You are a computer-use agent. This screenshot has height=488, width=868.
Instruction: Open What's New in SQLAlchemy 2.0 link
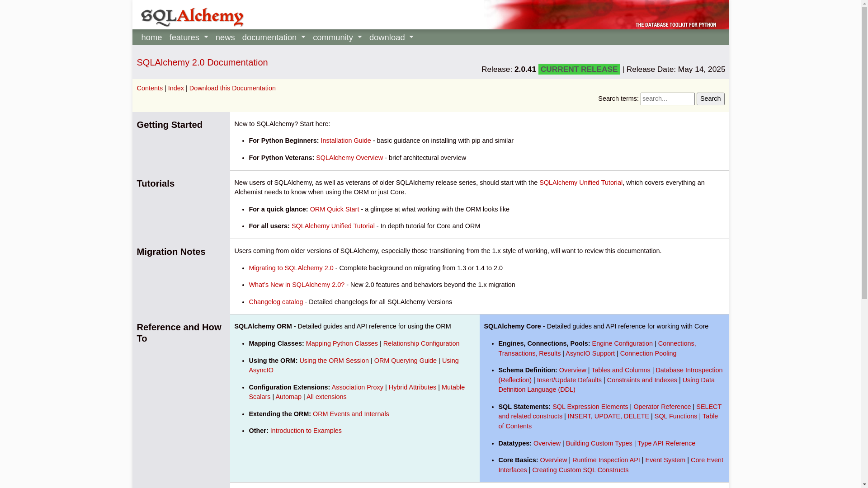[x=297, y=285]
